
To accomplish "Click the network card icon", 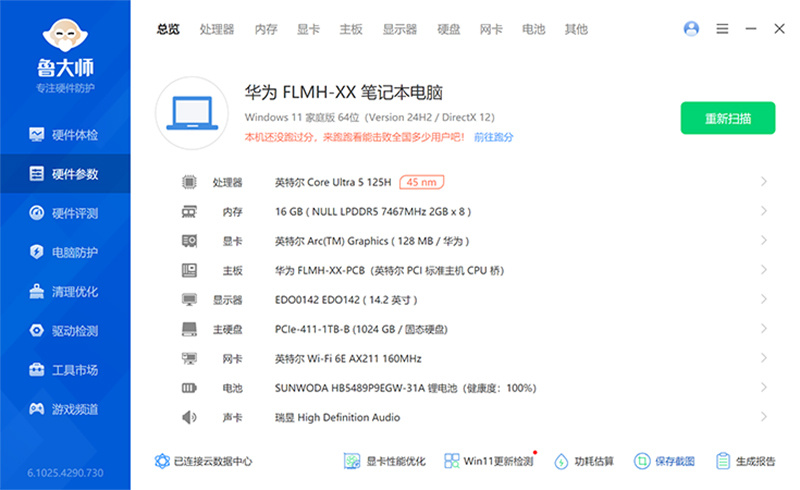I will 189,358.
